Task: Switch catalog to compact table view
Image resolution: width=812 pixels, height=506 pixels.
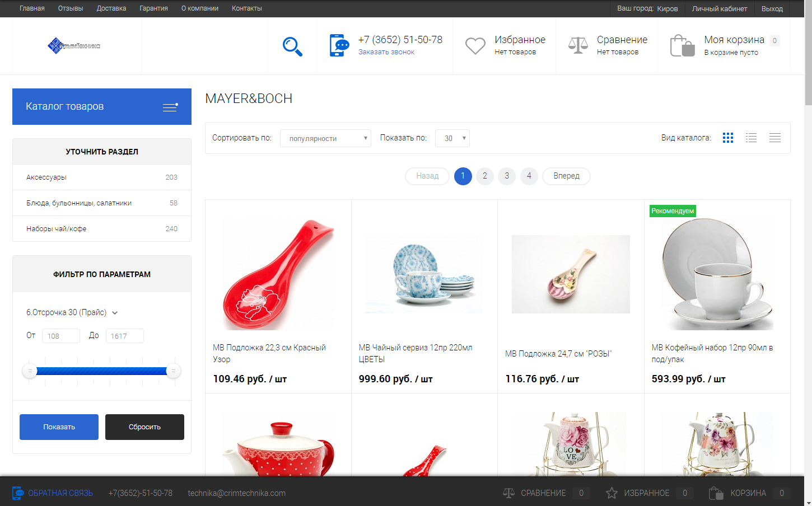Action: click(x=774, y=138)
